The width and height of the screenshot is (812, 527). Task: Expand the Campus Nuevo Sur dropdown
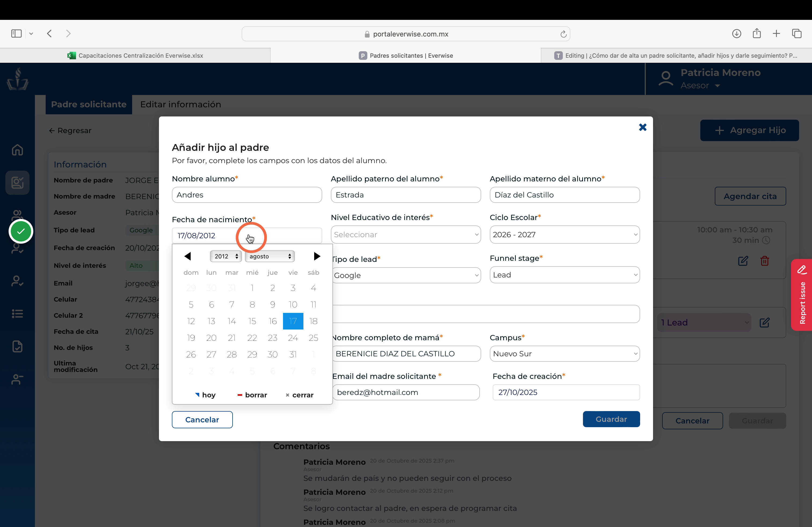tap(565, 353)
